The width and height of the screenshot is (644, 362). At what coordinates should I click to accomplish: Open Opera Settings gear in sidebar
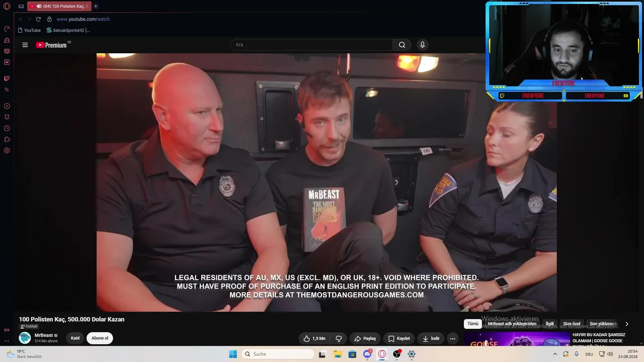[x=7, y=150]
